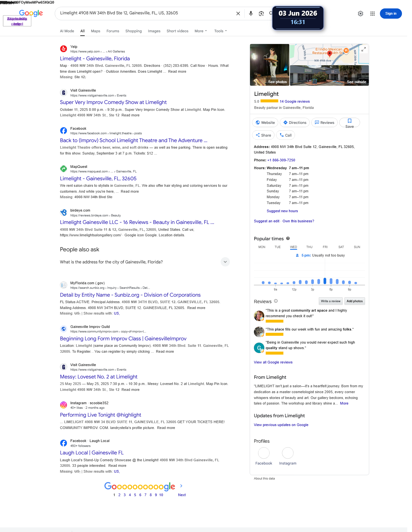The width and height of the screenshot is (412, 532).
Task: Open the Facebook profile circle icon in Profiles
Action: click(264, 453)
